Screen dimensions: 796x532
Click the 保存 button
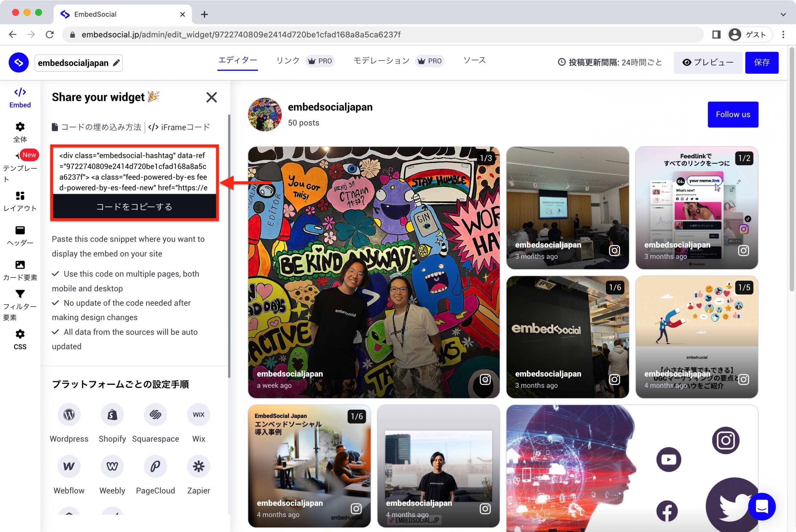tap(762, 62)
